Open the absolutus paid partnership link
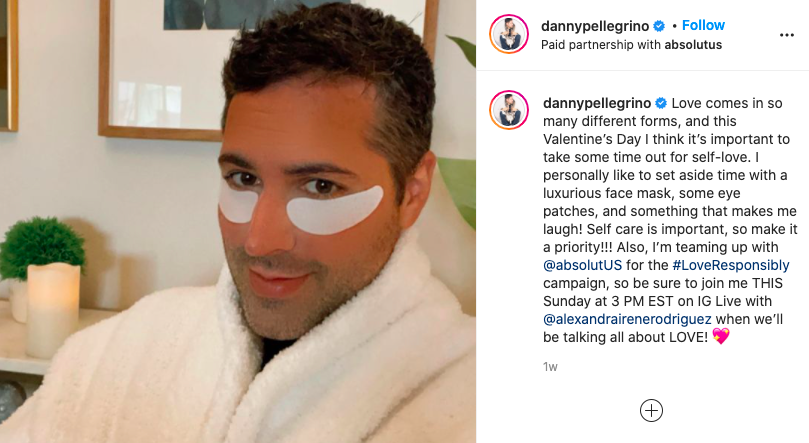 pyautogui.click(x=693, y=45)
